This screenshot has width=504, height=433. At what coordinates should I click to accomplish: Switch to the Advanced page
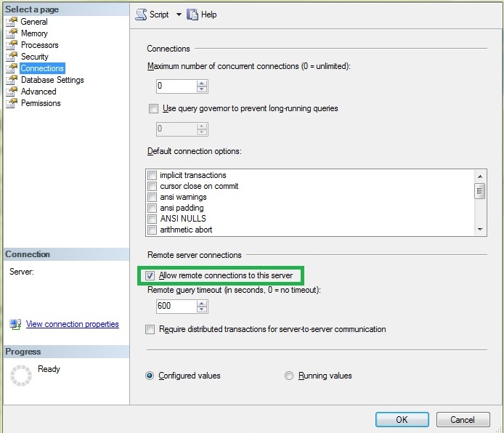38,92
